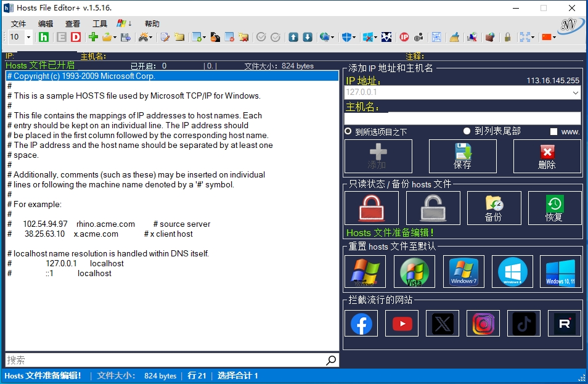Open the 编辑 menu
588x384 pixels.
coord(46,23)
